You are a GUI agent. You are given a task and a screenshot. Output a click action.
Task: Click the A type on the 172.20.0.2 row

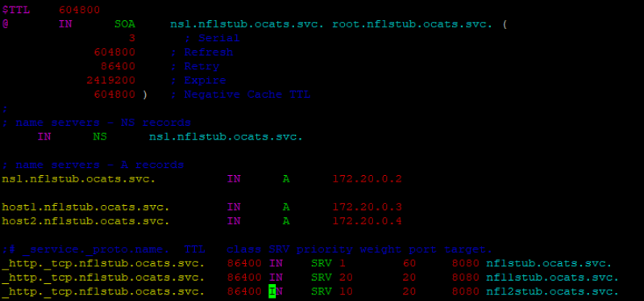click(286, 179)
